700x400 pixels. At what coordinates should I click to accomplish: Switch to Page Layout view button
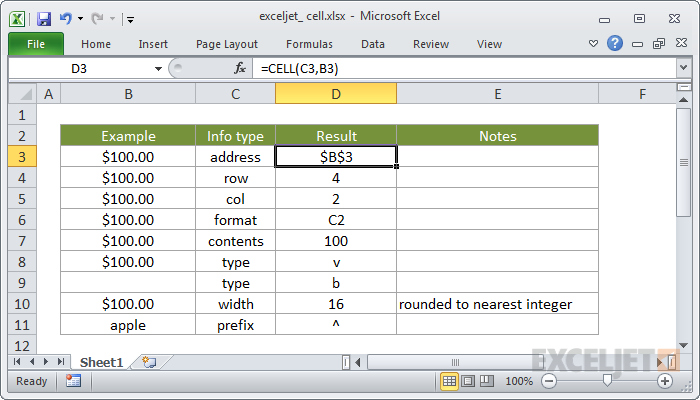point(468,381)
